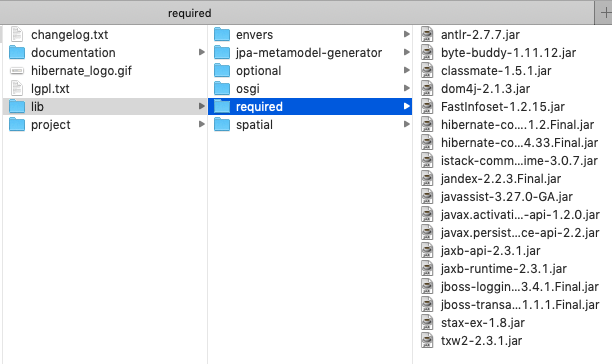Expand documentation folder via its arrow
Screen dimensions: 612x364
click(x=201, y=52)
